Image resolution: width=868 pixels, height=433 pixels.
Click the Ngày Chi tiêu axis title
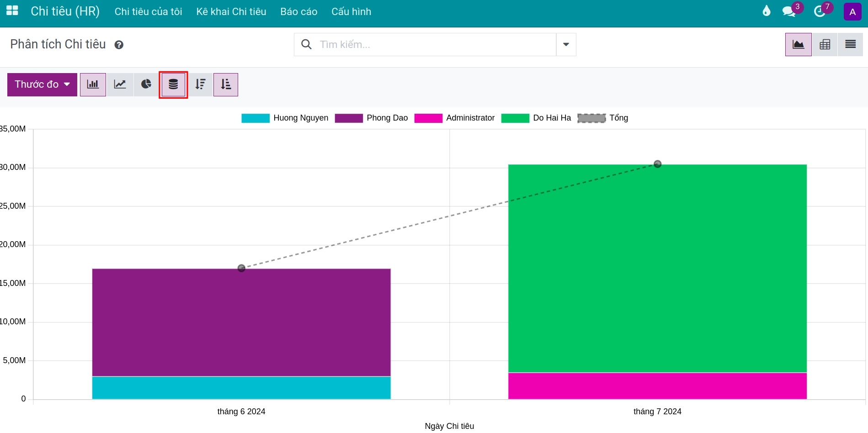pos(449,426)
